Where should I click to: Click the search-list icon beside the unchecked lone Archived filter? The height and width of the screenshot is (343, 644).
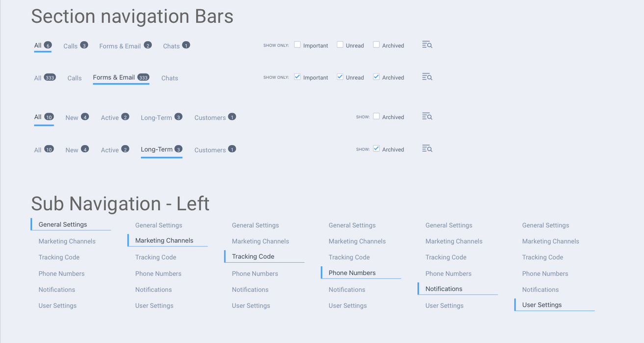427,117
